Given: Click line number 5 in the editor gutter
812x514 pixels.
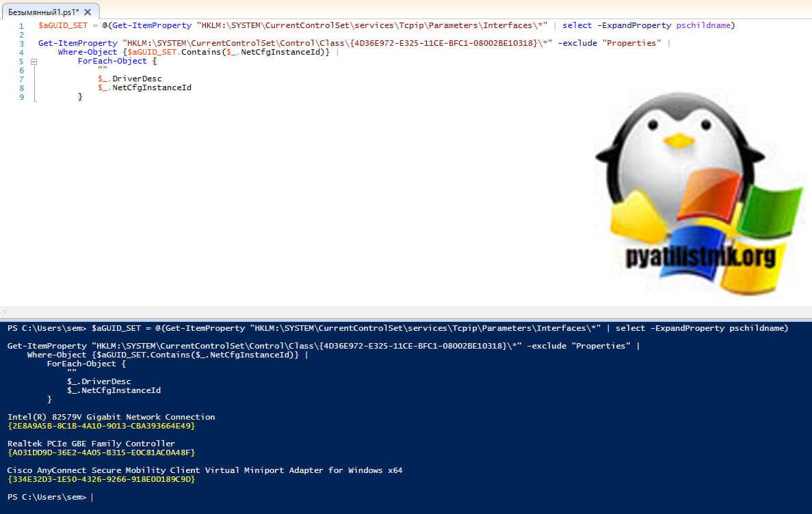Looking at the screenshot, I should pos(21,62).
